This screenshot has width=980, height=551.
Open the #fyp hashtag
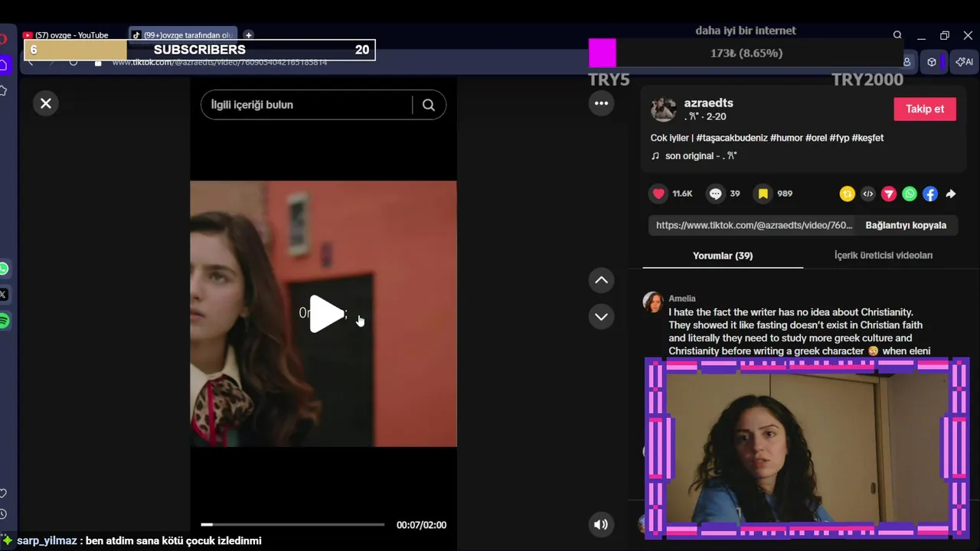[839, 138]
